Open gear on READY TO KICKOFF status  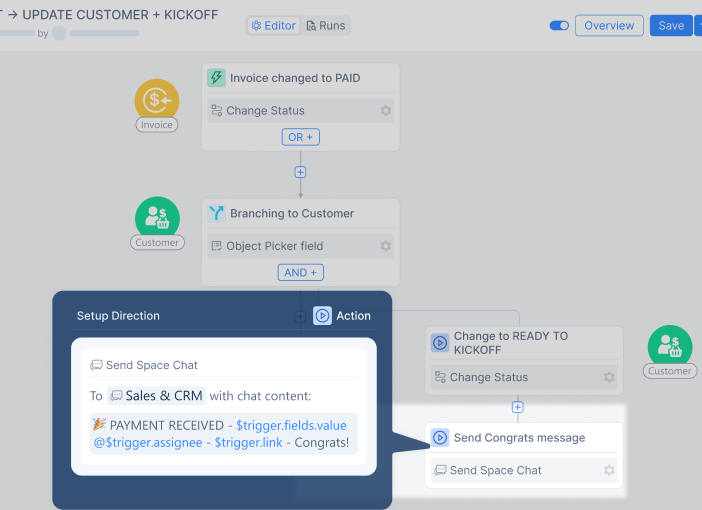[x=609, y=378]
